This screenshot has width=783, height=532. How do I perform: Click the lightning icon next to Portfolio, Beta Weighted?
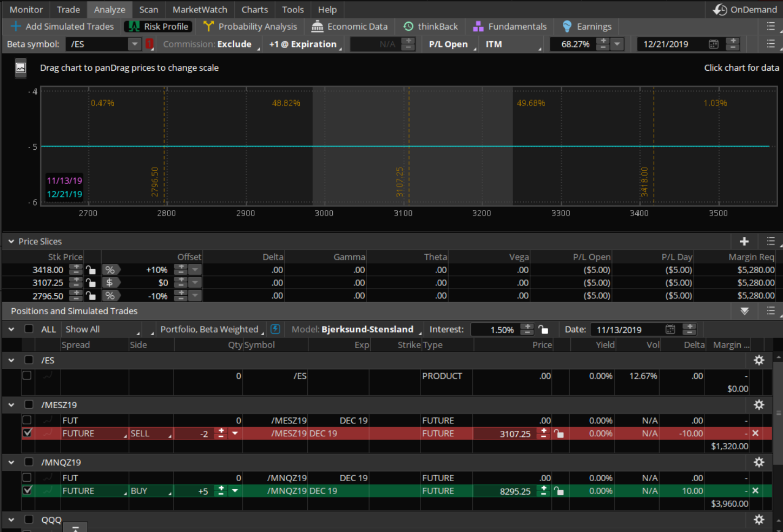coord(275,329)
